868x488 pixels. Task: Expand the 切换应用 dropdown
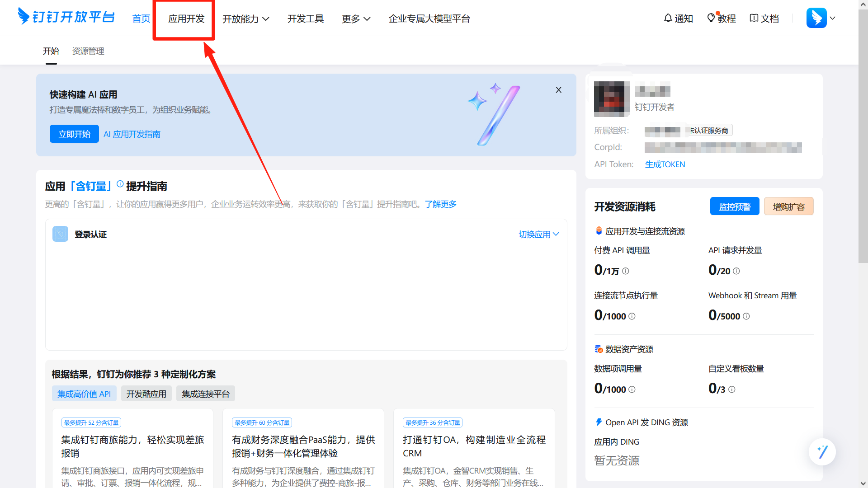point(539,234)
